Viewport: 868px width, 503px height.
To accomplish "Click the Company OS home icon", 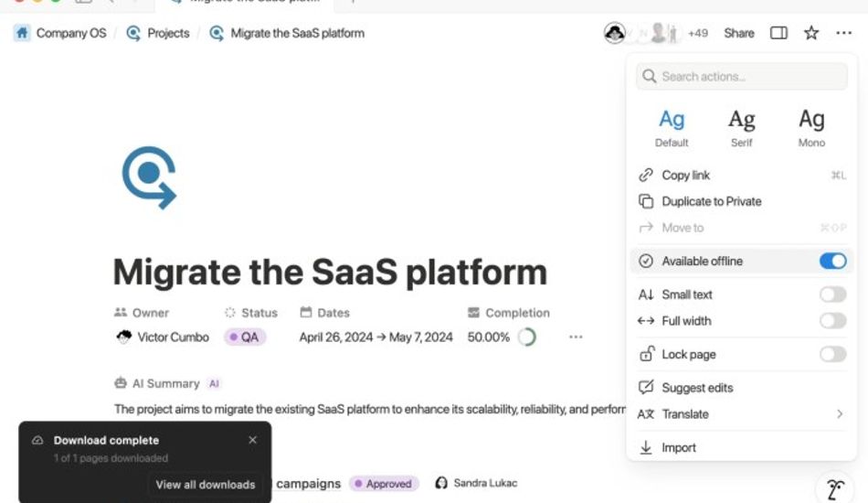I will point(23,33).
